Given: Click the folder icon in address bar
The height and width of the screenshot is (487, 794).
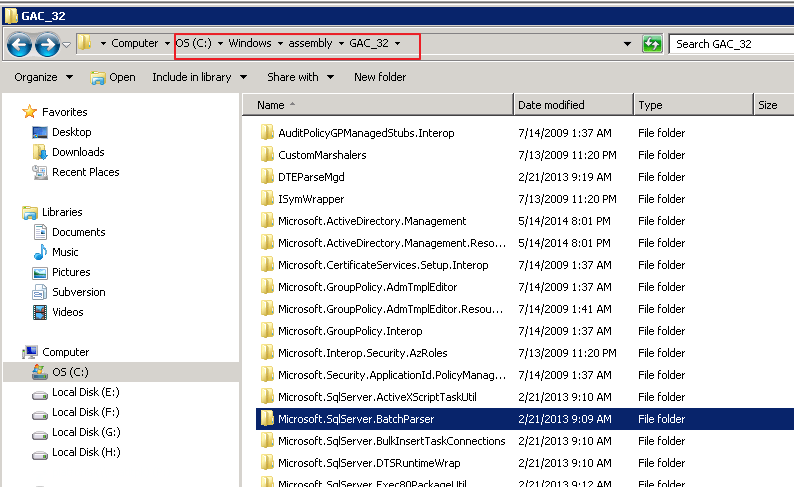Looking at the screenshot, I should pos(85,43).
